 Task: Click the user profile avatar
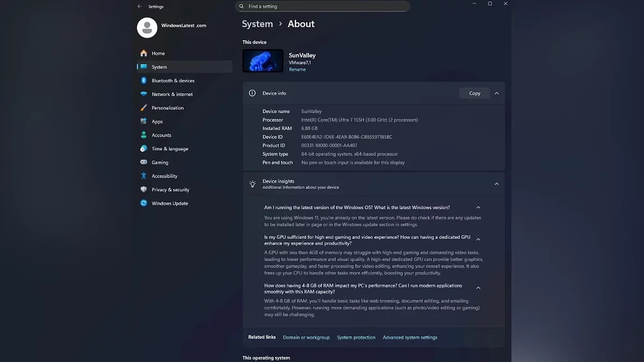[x=147, y=28]
